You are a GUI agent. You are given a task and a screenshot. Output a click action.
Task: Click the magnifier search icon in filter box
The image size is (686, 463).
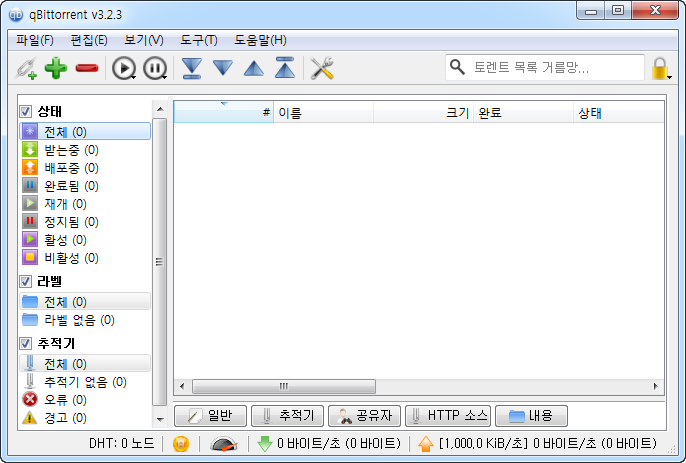[457, 67]
